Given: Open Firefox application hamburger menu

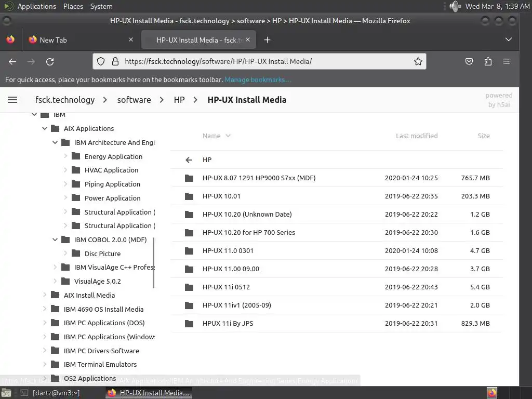Looking at the screenshot, I should pyautogui.click(x=507, y=61).
